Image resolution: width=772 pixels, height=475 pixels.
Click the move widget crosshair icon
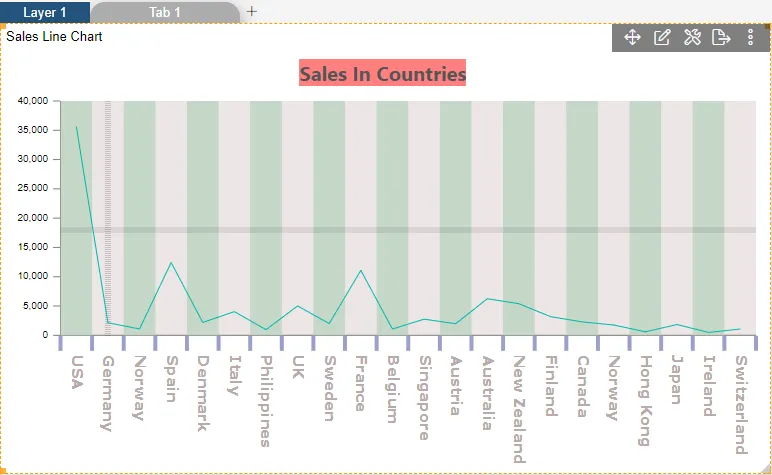pyautogui.click(x=632, y=37)
